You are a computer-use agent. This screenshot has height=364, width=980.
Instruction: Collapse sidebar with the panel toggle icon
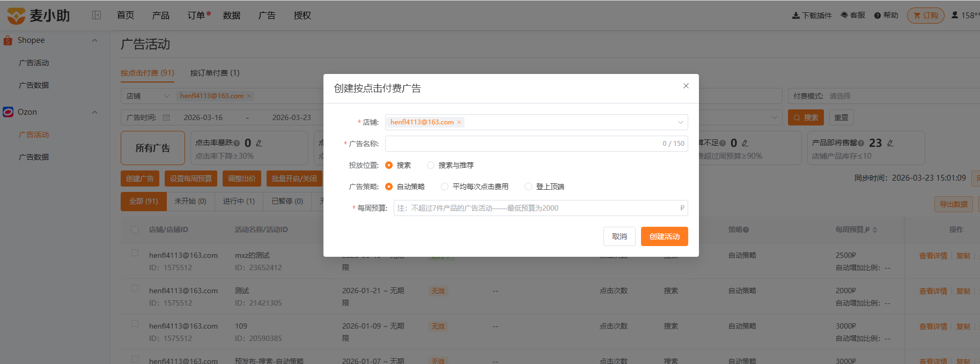[97, 15]
